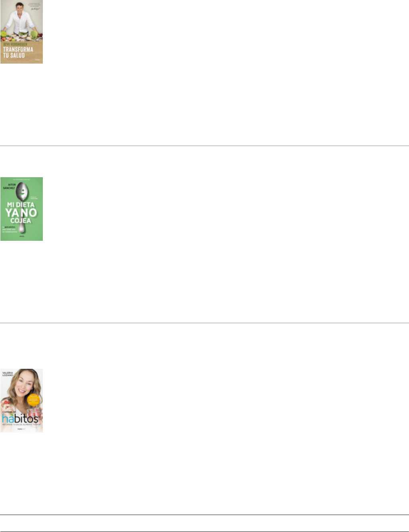This screenshot has width=409, height=532.
Task: Click the blue 'ha' letters in hábitos
Action: [8, 419]
